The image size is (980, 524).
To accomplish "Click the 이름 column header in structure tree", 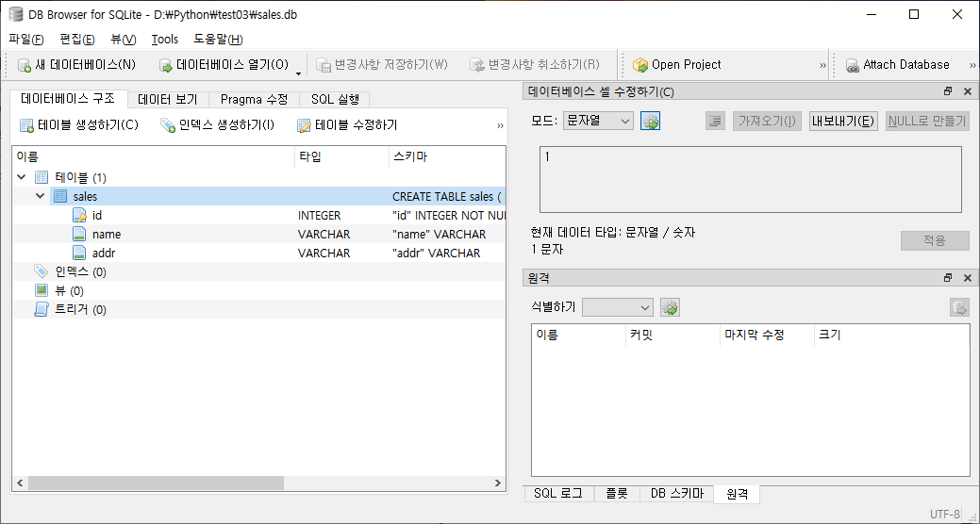I will [x=153, y=157].
